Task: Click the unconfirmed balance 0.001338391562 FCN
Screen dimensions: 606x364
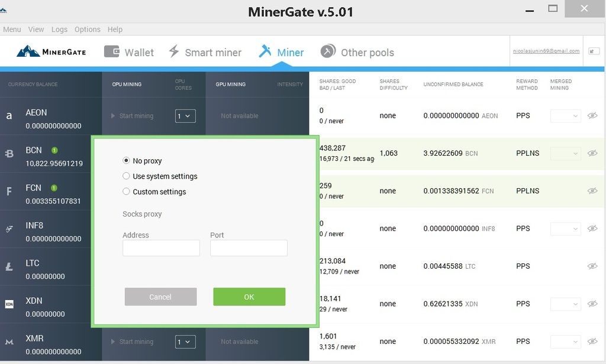Action: point(459,191)
